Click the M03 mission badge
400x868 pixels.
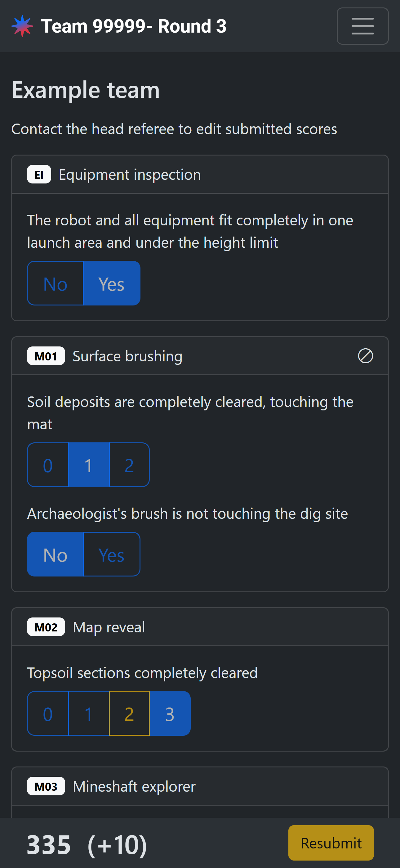[x=46, y=786]
